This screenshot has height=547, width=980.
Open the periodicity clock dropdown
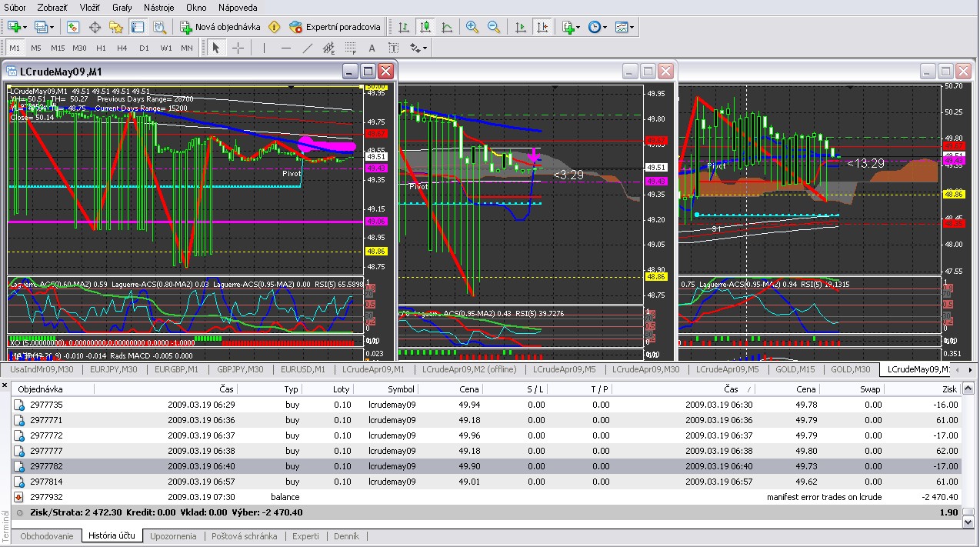(598, 27)
